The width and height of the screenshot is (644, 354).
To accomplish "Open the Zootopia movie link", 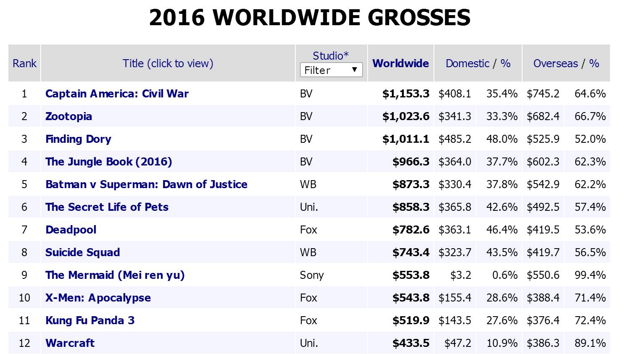I will click(x=68, y=116).
